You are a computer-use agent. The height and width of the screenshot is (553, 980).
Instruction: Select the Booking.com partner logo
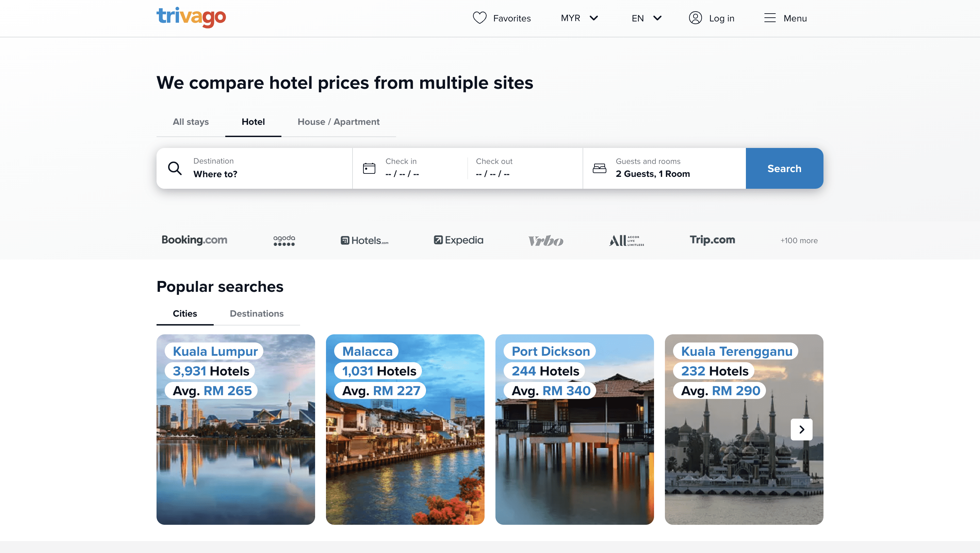(194, 240)
